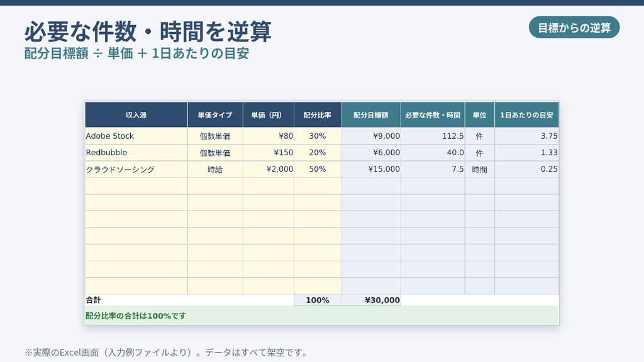Click the 20% allocation cell
The width and height of the screenshot is (644, 362).
318,153
